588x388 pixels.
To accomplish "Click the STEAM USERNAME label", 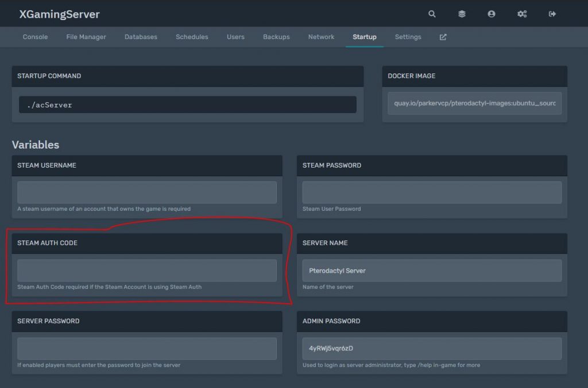I will pyautogui.click(x=47, y=165).
